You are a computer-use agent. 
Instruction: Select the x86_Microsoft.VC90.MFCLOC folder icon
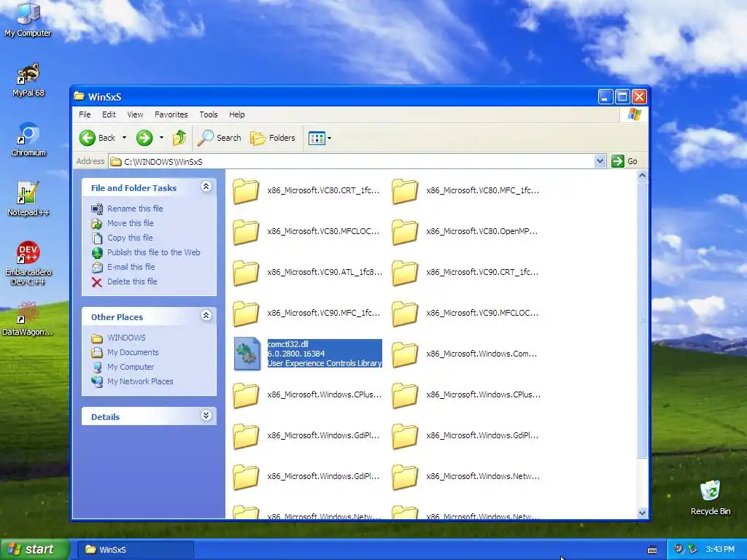[404, 314]
